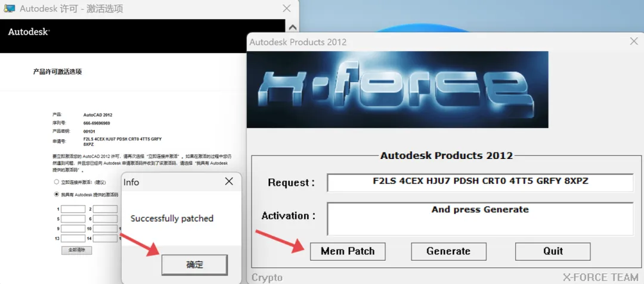Viewport: 644px width, 284px height.
Task: Close the Autodesk 许可 activation options window
Action: tap(287, 8)
